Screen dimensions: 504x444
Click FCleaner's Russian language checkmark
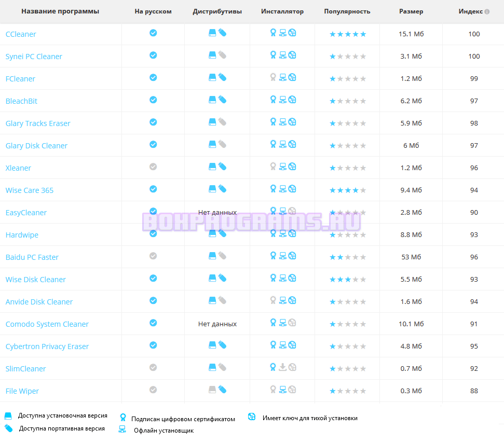153,77
